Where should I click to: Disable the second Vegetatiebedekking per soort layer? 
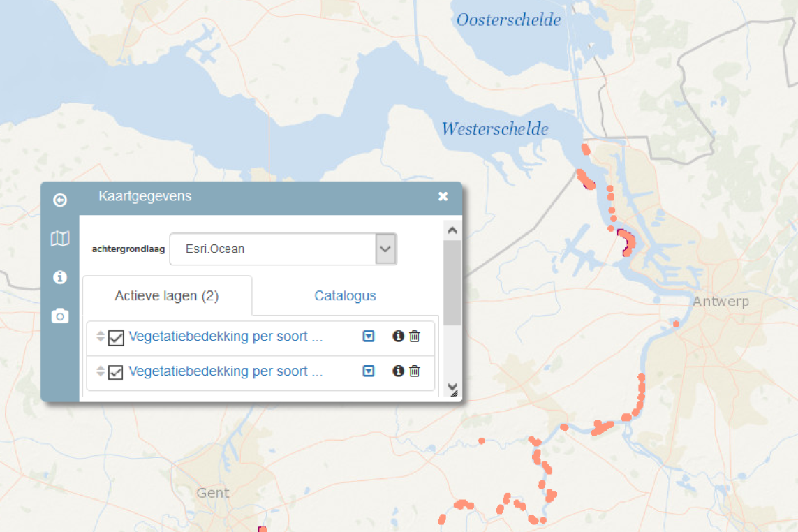[x=115, y=371]
